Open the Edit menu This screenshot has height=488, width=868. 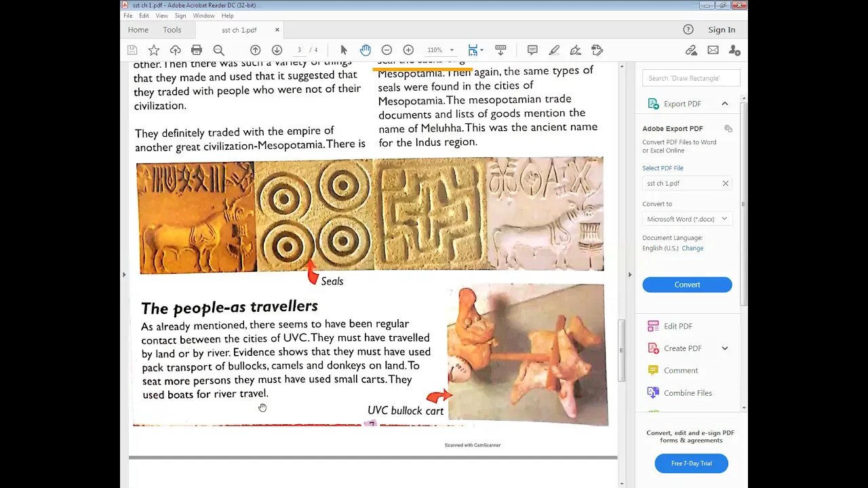coord(144,16)
